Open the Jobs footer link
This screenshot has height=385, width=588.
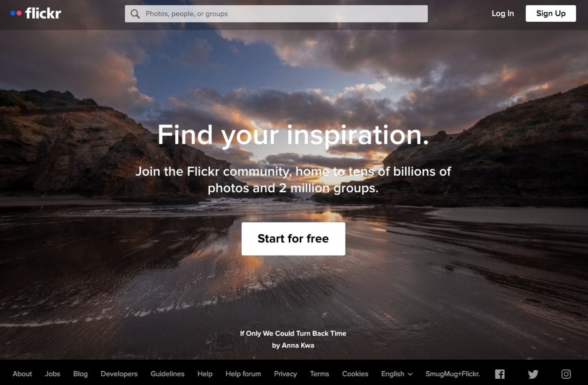click(52, 374)
